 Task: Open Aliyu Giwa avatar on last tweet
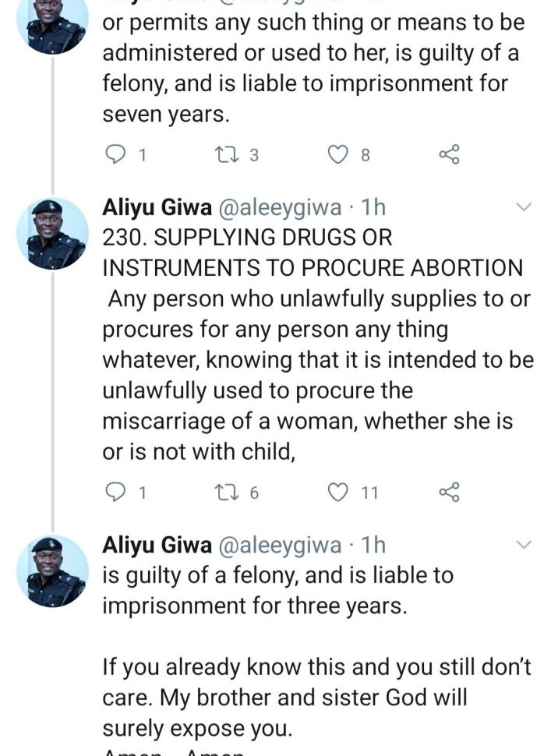click(53, 571)
